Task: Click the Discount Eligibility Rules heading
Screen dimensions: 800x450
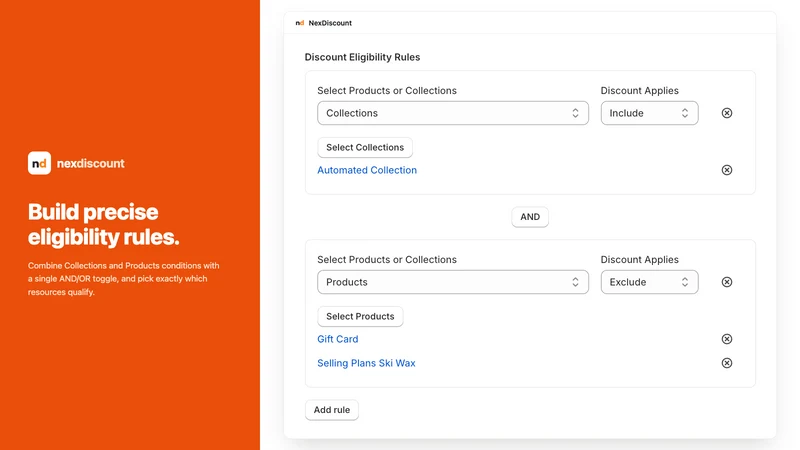Action: (362, 57)
